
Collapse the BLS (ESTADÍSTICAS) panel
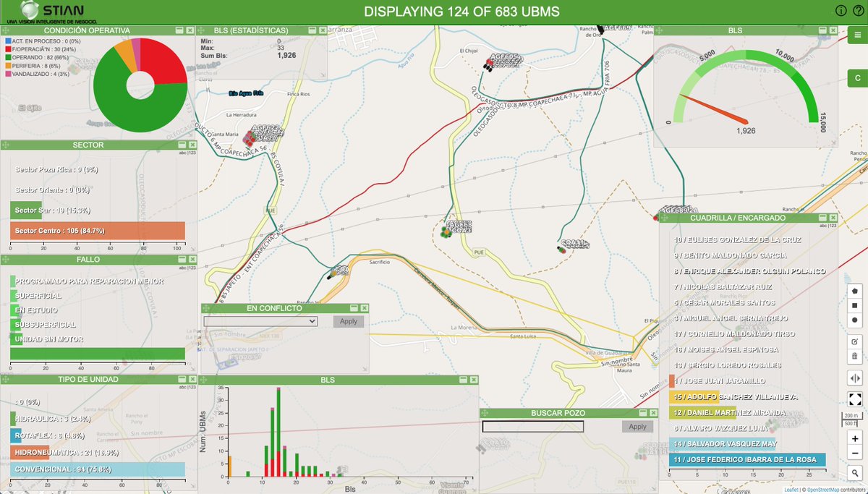click(311, 30)
